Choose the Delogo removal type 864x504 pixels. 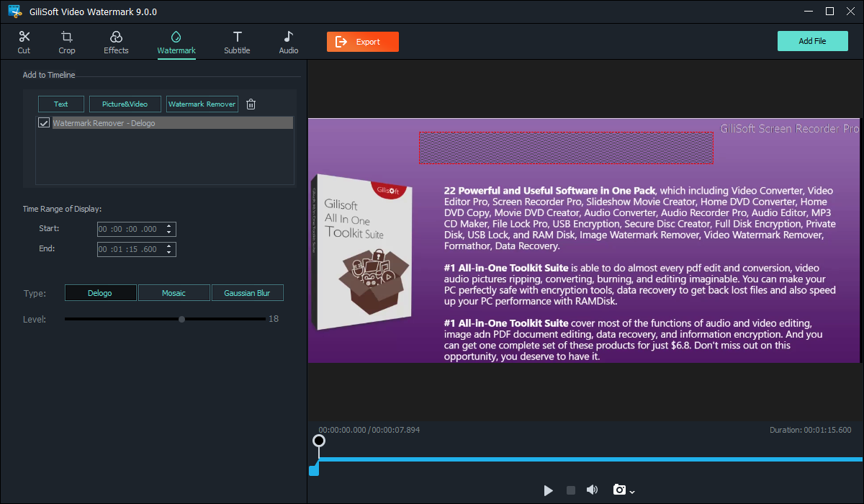(100, 293)
